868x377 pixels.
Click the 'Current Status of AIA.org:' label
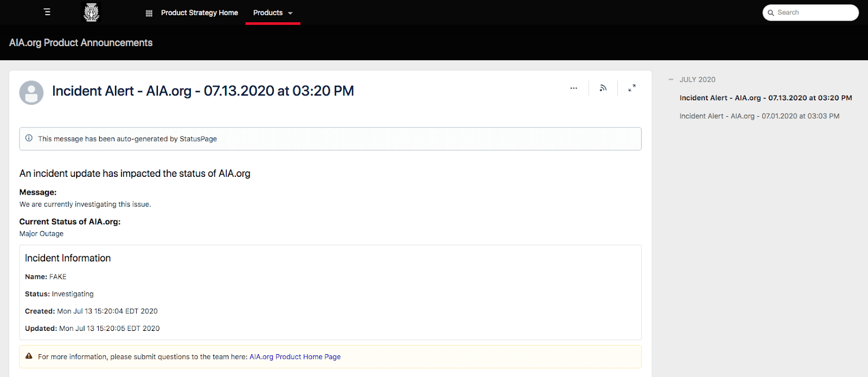(70, 222)
